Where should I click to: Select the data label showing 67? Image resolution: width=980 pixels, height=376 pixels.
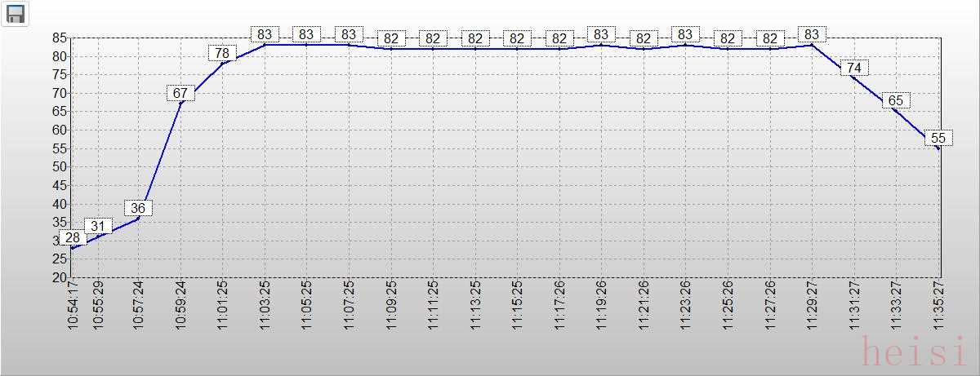(180, 94)
